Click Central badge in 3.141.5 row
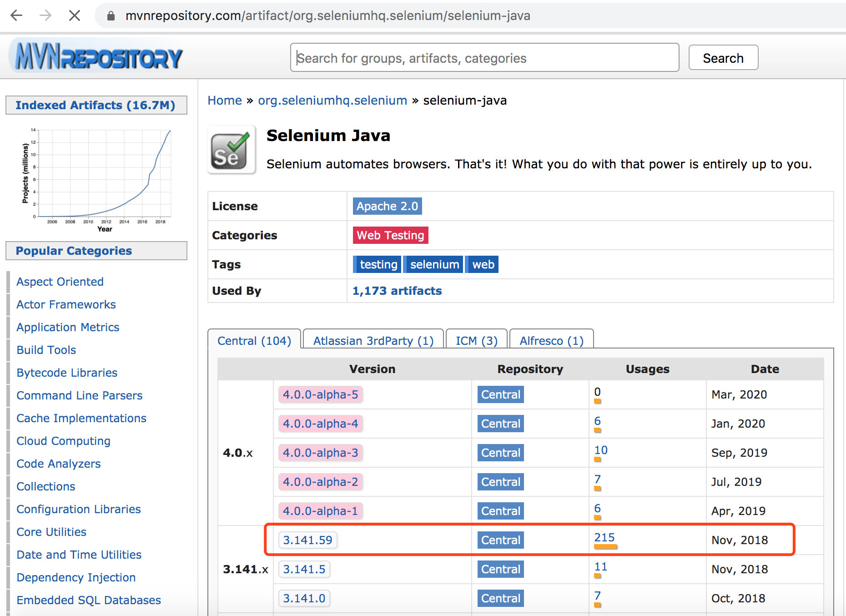 [501, 569]
